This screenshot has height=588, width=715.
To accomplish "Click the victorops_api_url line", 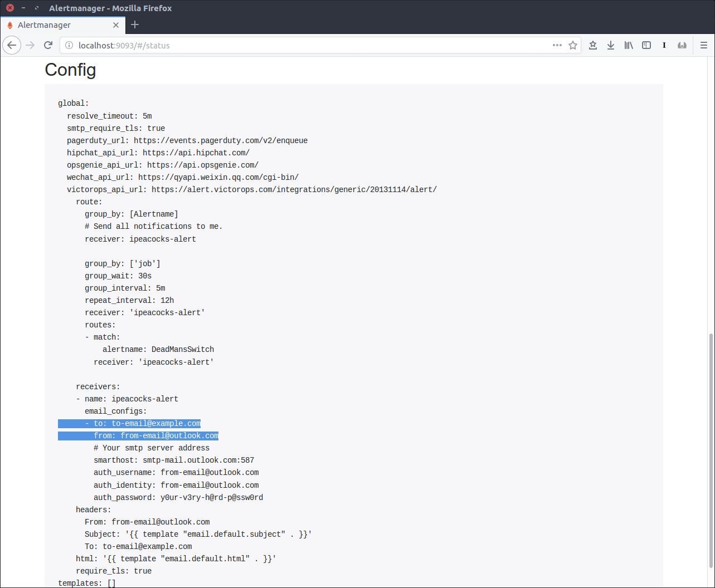I will 252,189.
